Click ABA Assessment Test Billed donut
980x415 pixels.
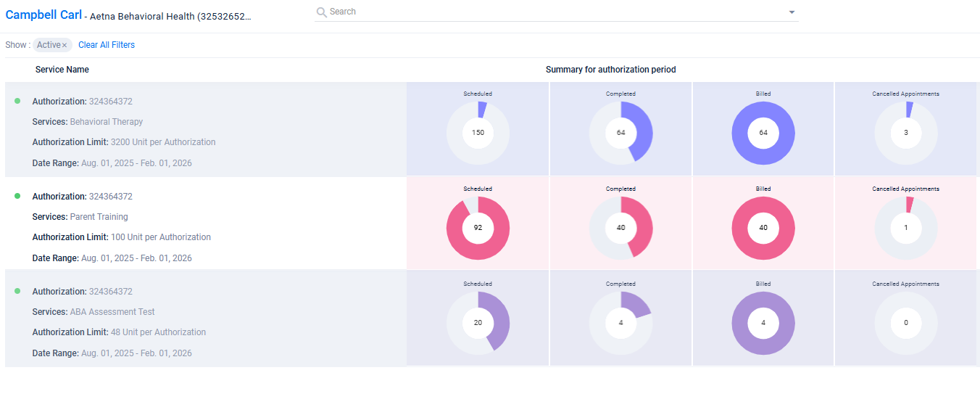coord(763,323)
